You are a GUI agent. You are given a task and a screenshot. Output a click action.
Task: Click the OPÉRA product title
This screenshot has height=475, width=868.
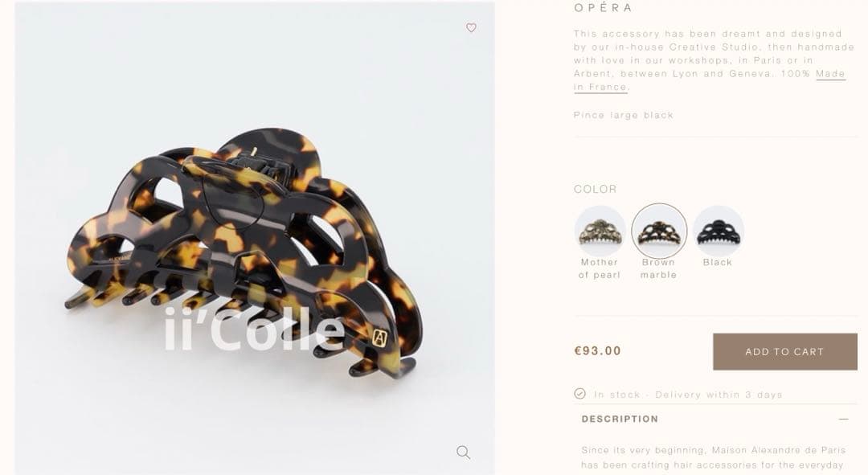click(x=604, y=8)
